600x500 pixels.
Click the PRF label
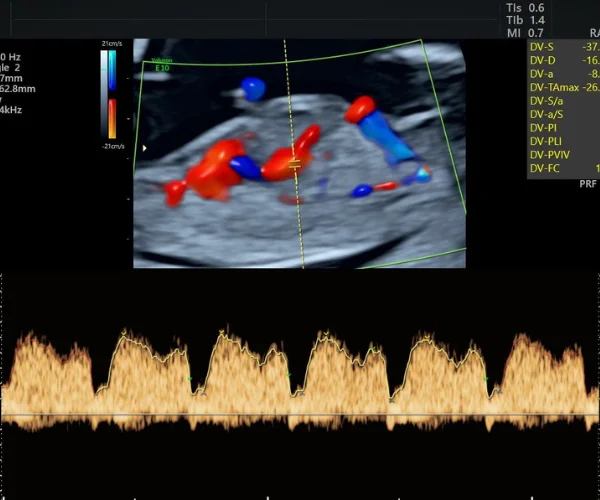pyautogui.click(x=588, y=184)
